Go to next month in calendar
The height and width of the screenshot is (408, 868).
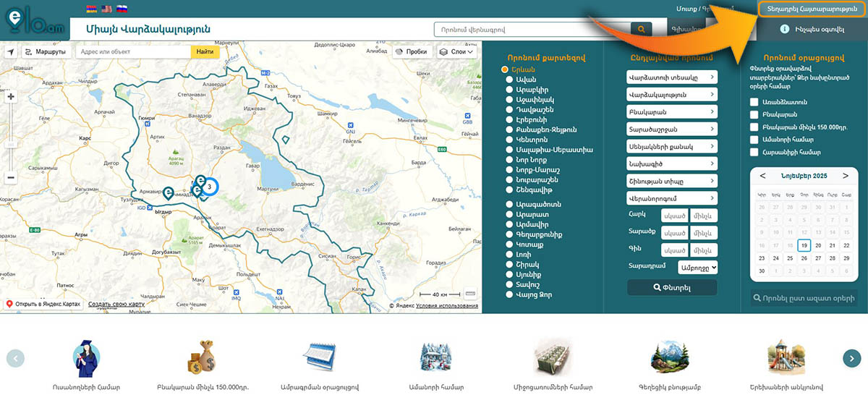pos(846,176)
